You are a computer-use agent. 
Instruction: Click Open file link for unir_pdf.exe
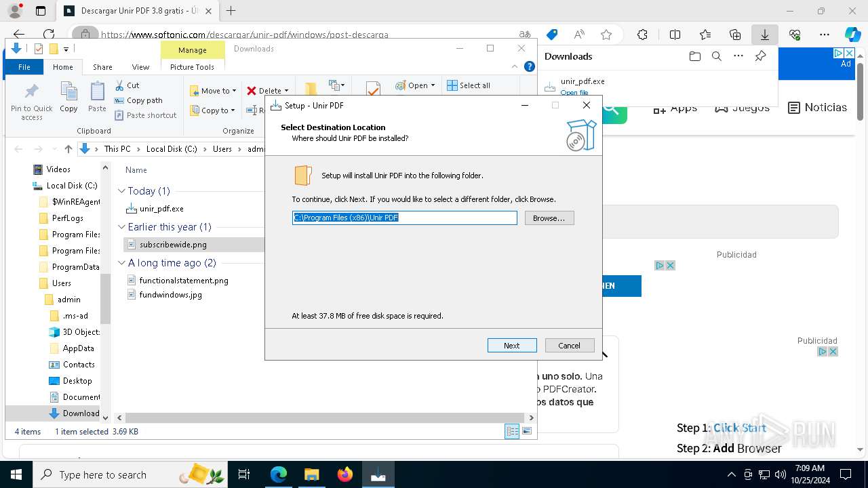574,92
